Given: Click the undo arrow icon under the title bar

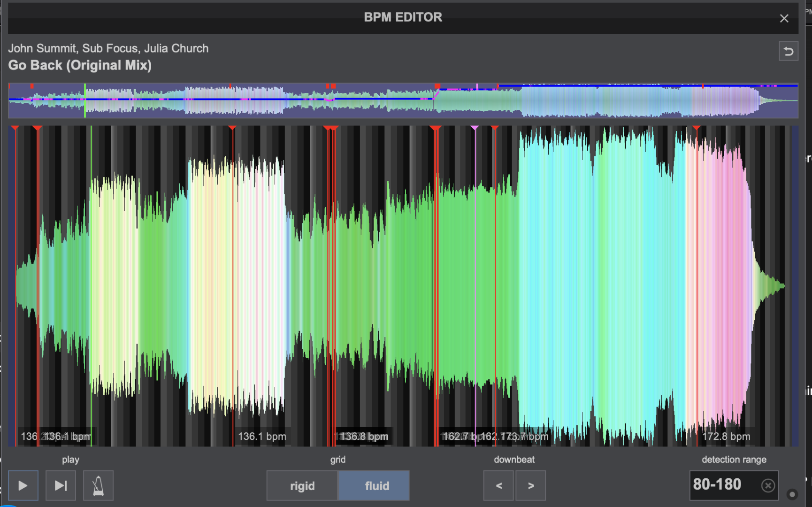Looking at the screenshot, I should 789,51.
